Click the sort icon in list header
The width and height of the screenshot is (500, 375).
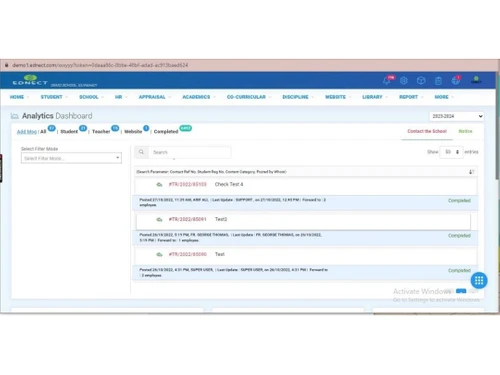[x=471, y=172]
